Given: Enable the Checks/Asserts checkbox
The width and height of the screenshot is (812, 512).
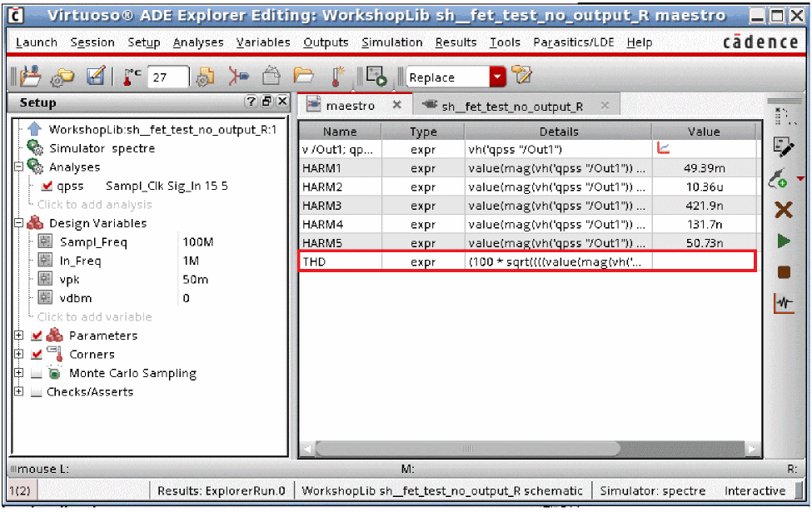Looking at the screenshot, I should (37, 392).
